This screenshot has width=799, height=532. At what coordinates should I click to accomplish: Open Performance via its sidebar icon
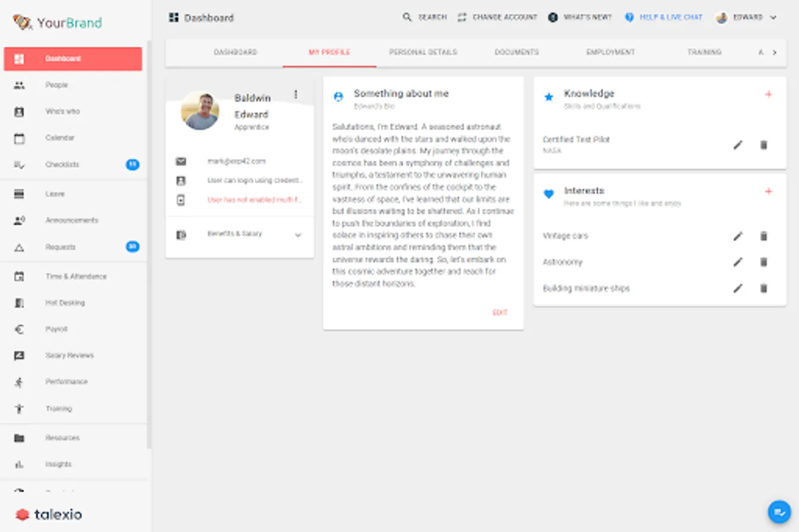pos(20,382)
